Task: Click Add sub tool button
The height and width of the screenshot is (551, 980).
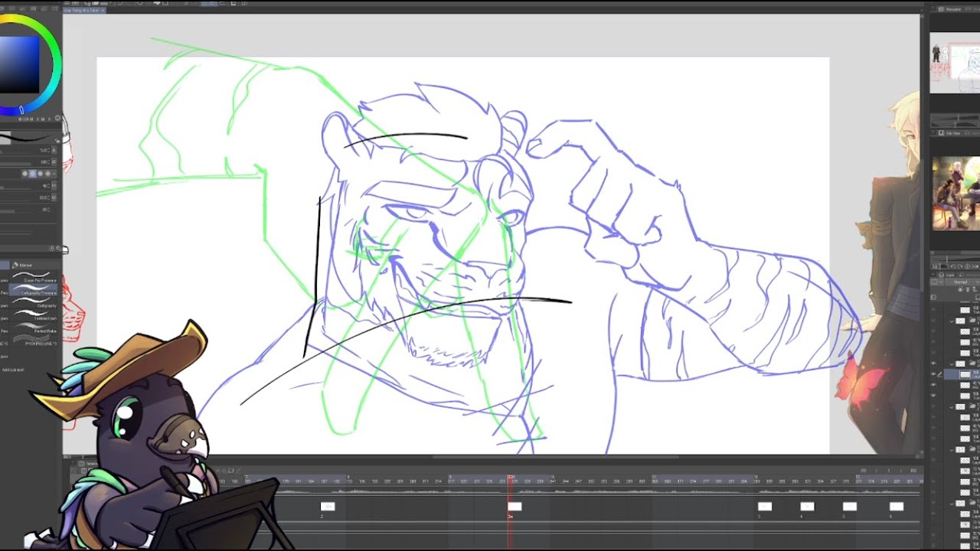Action: click(12, 370)
